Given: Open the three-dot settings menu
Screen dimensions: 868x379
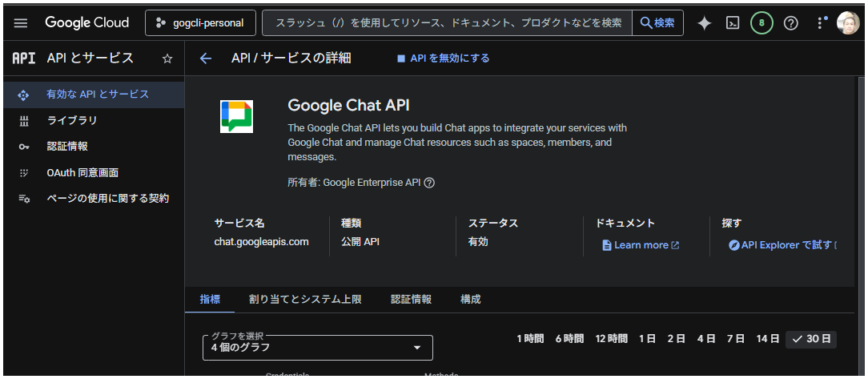Looking at the screenshot, I should tap(821, 22).
